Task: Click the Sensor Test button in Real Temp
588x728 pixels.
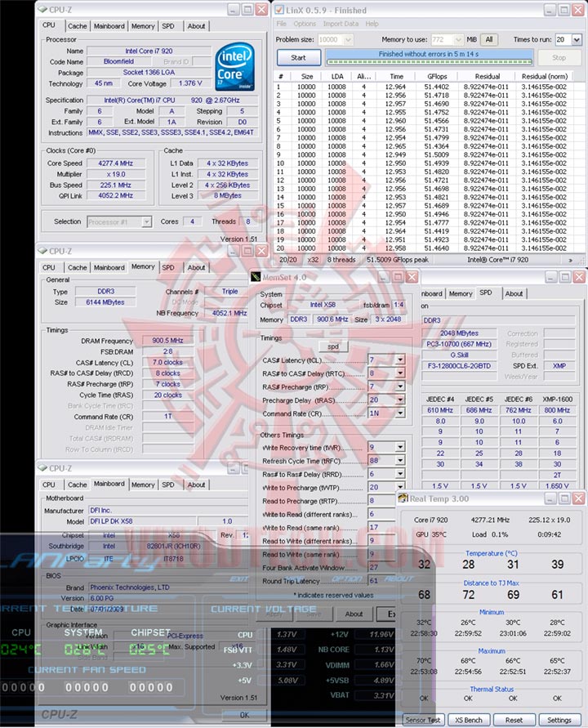Action: pos(422,720)
